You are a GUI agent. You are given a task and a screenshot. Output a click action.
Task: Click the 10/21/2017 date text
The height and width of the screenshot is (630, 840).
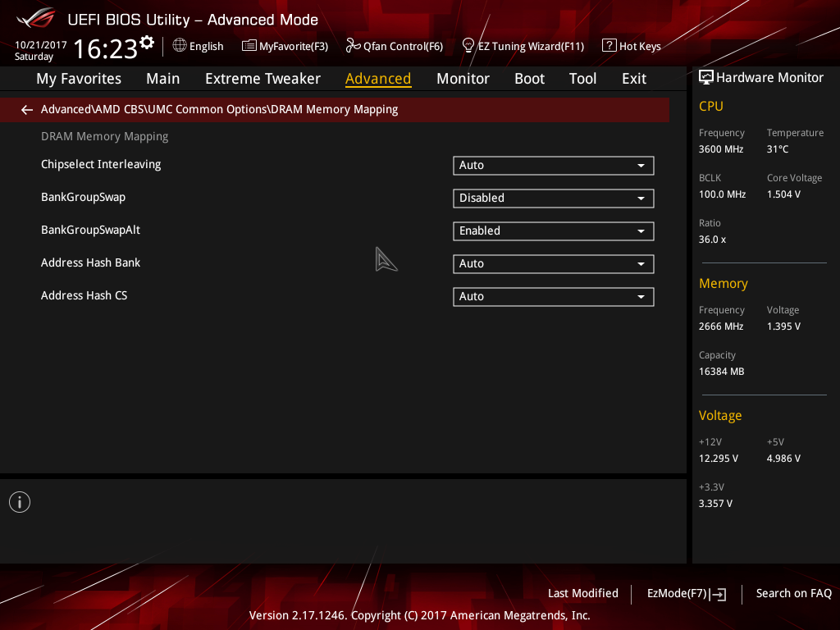pos(41,45)
